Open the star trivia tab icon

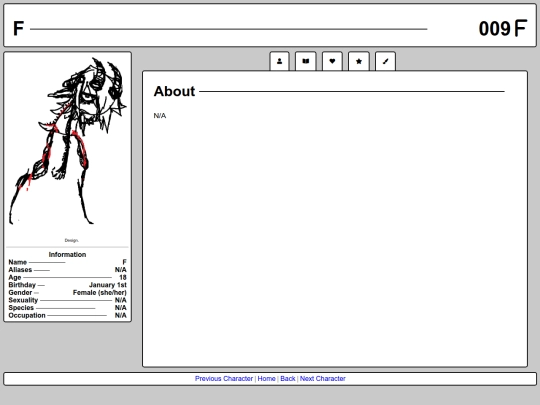pos(359,61)
